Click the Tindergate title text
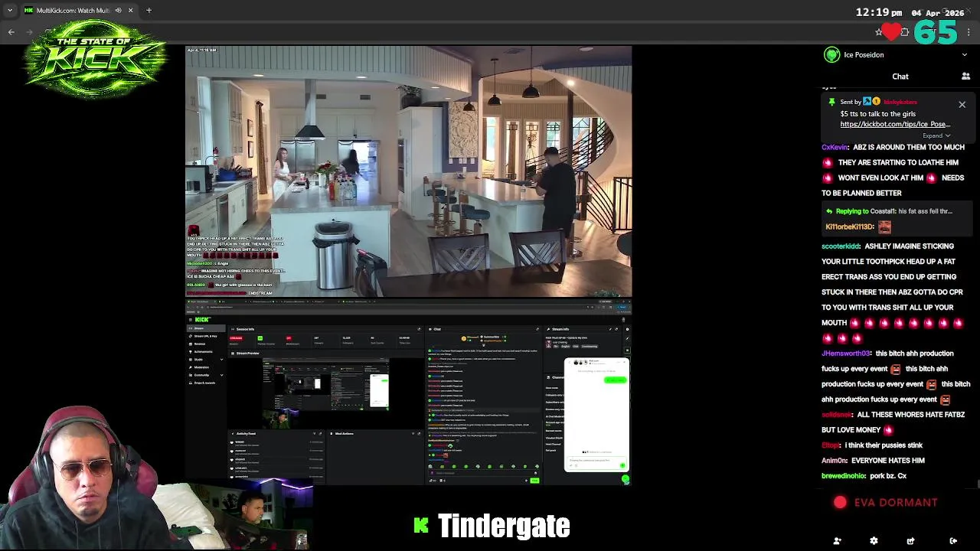 click(x=504, y=526)
